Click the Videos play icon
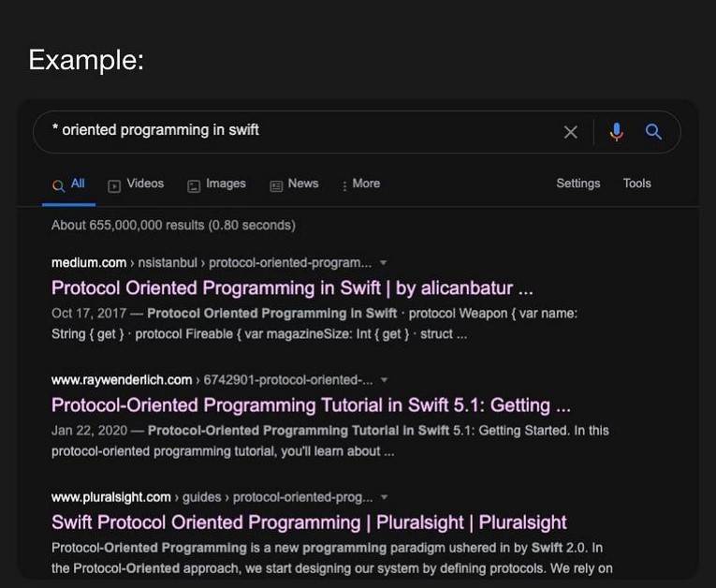This screenshot has width=716, height=588. [113, 186]
